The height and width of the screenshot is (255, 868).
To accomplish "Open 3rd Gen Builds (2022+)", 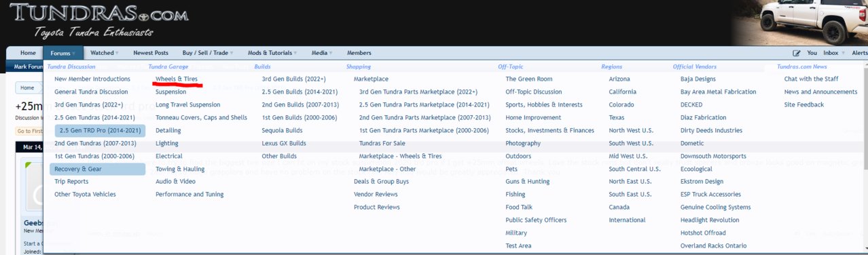I will [x=294, y=79].
